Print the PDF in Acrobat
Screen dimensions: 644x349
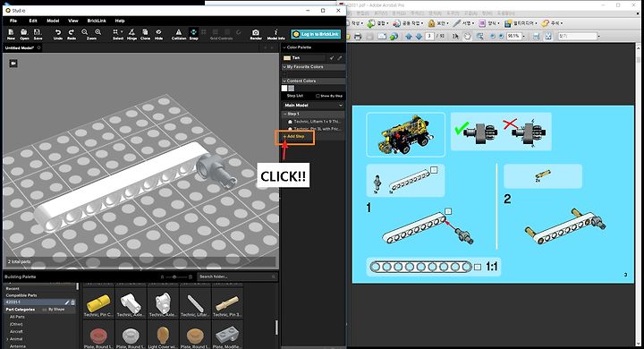point(357,36)
